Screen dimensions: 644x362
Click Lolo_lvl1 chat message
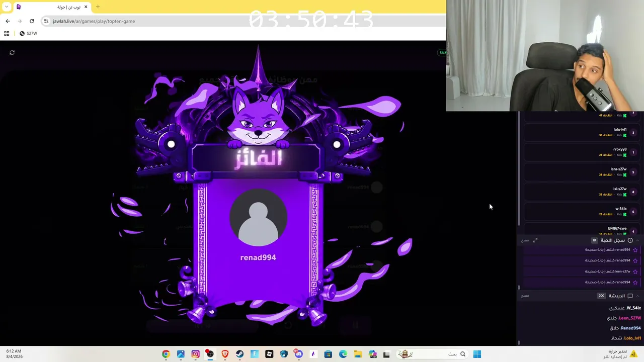pyautogui.click(x=626, y=338)
